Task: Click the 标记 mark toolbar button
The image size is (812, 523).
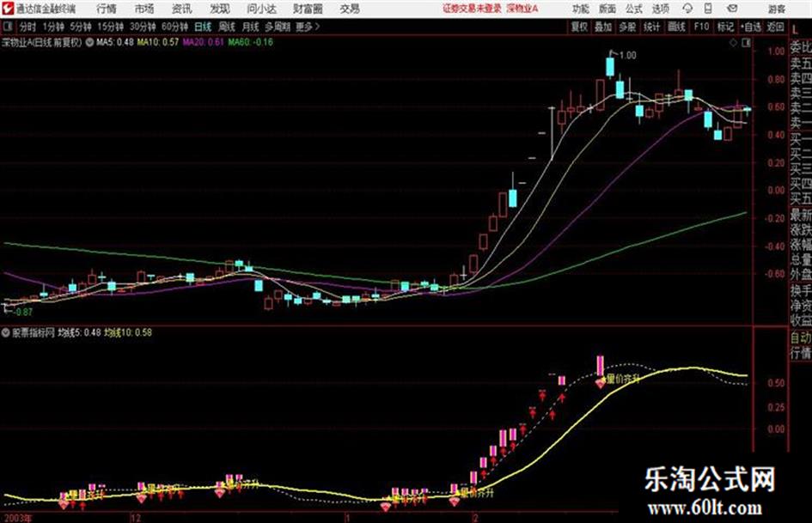Action: tap(725, 27)
